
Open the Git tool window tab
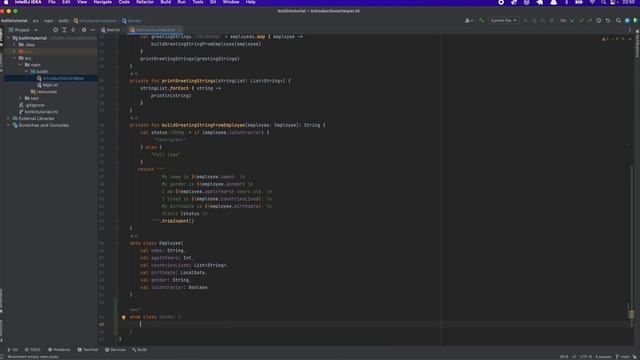click(12, 350)
